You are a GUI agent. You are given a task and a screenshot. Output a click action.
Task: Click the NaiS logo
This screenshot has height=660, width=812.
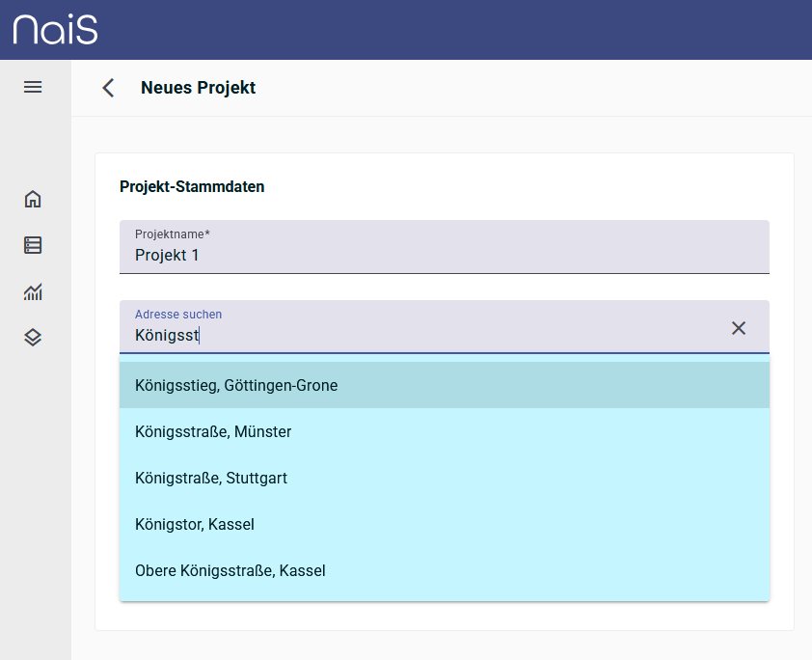click(55, 30)
